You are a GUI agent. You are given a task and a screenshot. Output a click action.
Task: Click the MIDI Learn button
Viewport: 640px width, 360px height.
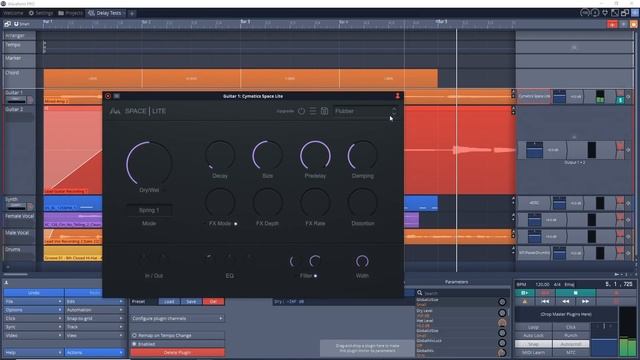(533, 352)
